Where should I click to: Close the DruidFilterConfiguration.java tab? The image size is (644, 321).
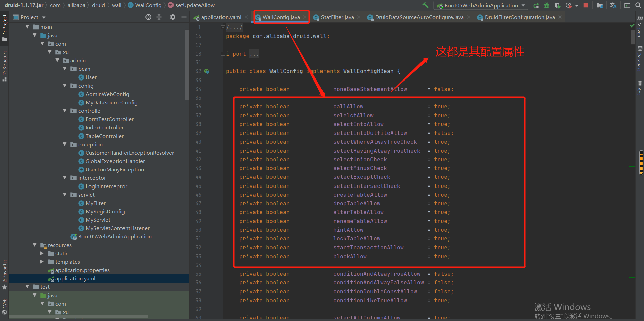(560, 17)
